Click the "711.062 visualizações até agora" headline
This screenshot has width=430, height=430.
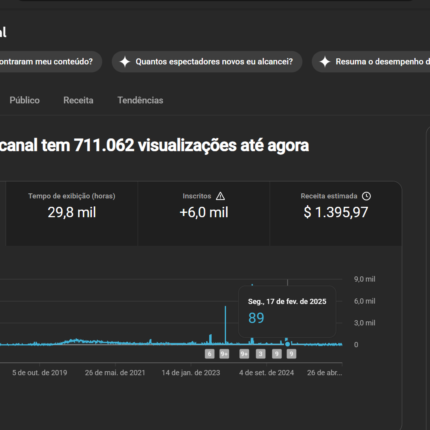point(191,145)
